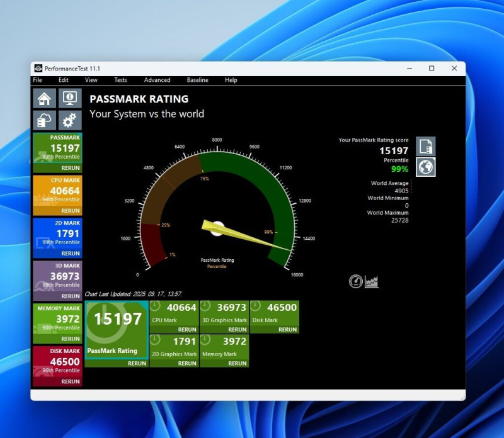504x438 pixels.
Task: Click the save results document icon
Action: 426,146
